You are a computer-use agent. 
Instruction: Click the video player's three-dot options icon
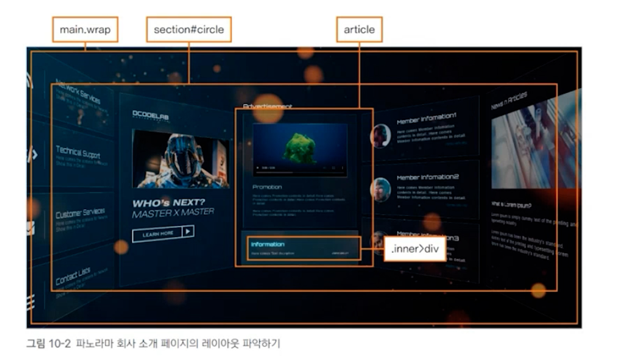click(x=342, y=168)
